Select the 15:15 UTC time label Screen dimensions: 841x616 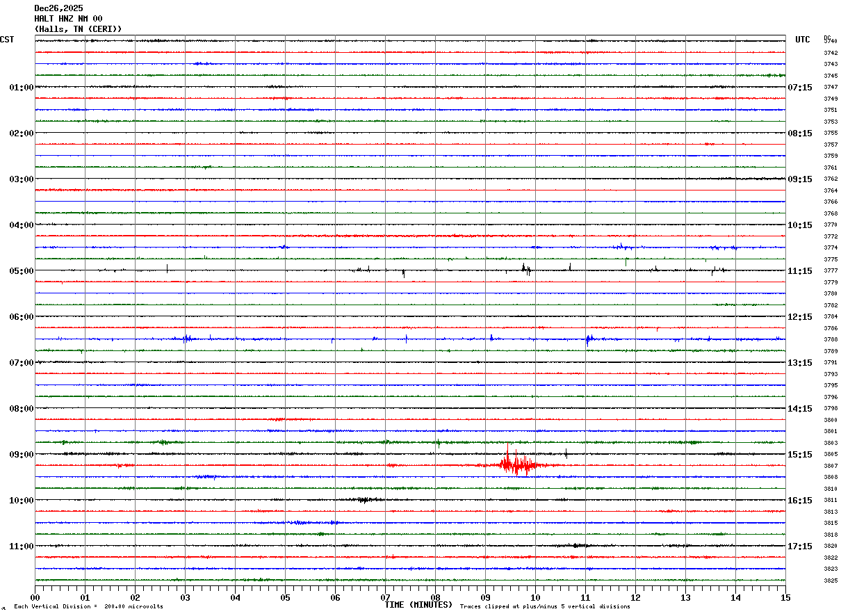(800, 455)
